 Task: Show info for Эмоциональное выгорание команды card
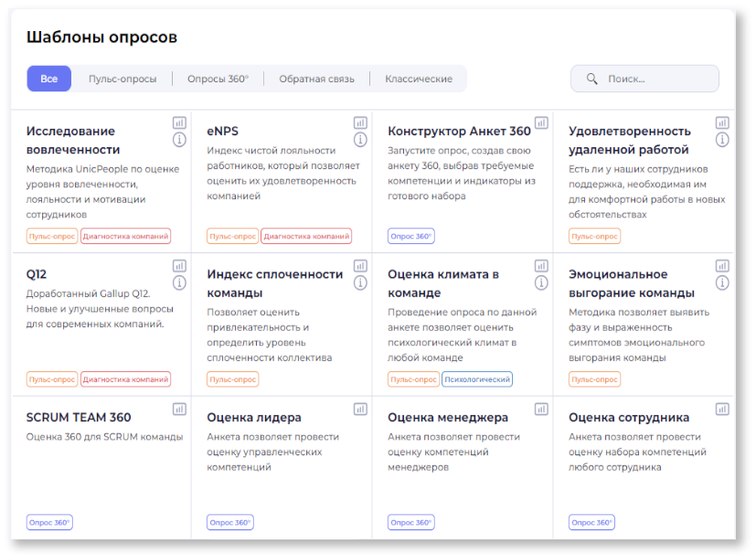pyautogui.click(x=722, y=283)
